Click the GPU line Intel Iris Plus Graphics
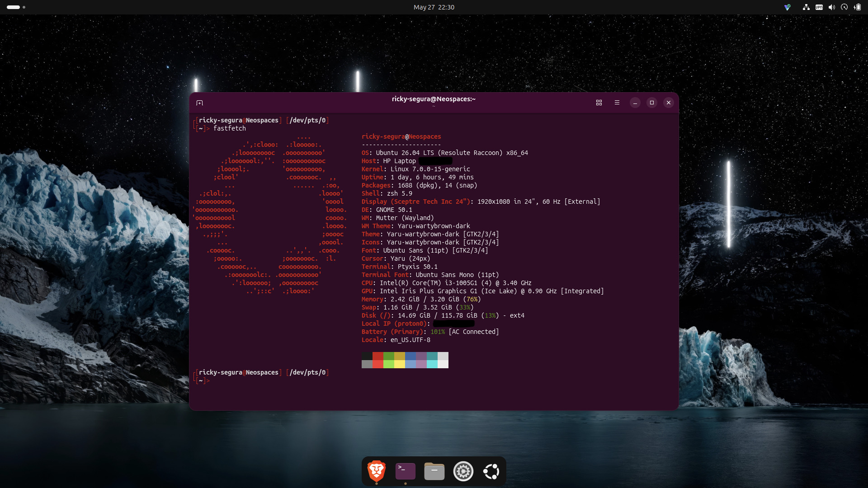This screenshot has height=488, width=868. click(483, 291)
